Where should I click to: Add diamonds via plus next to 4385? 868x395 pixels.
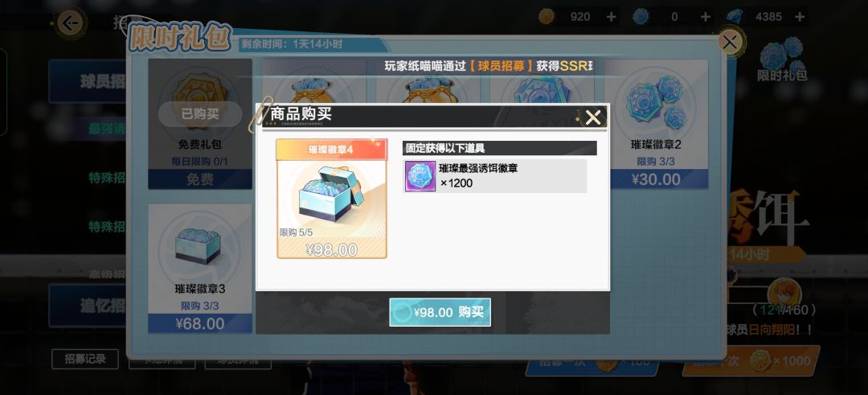800,17
